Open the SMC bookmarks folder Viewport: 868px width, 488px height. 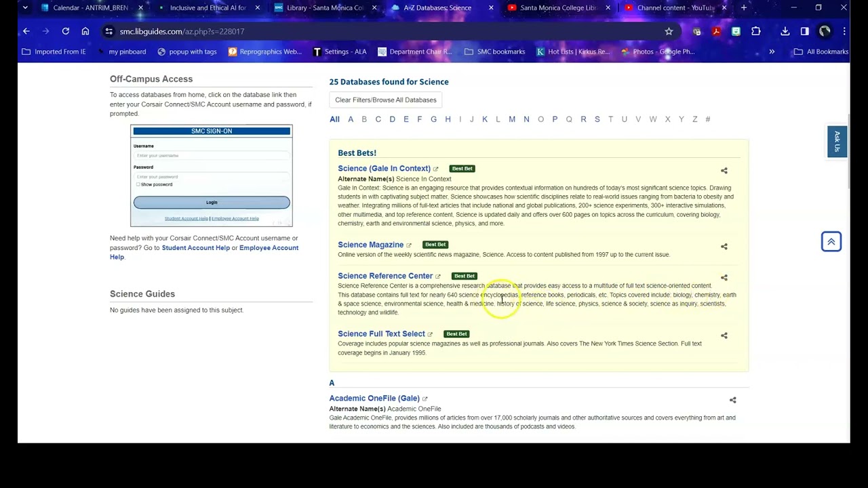click(495, 52)
